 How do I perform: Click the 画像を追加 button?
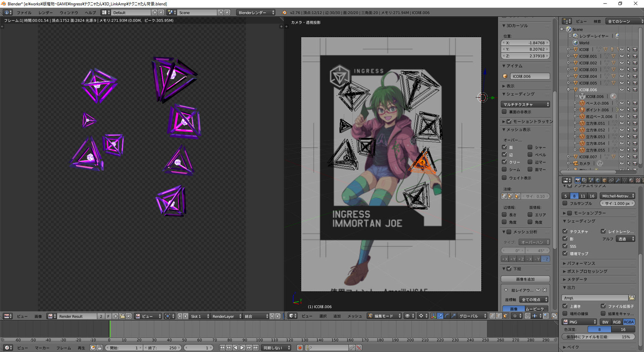coord(525,279)
